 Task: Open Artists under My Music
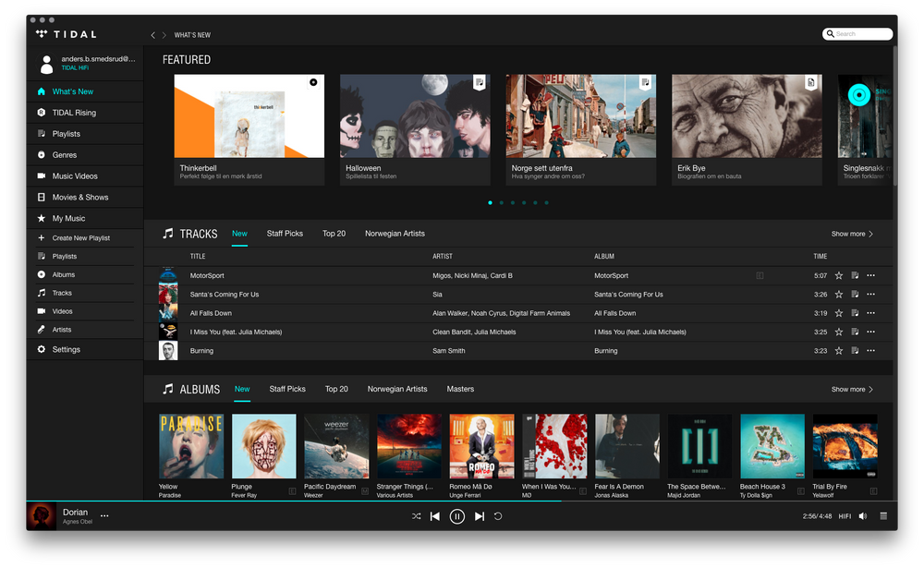[61, 330]
